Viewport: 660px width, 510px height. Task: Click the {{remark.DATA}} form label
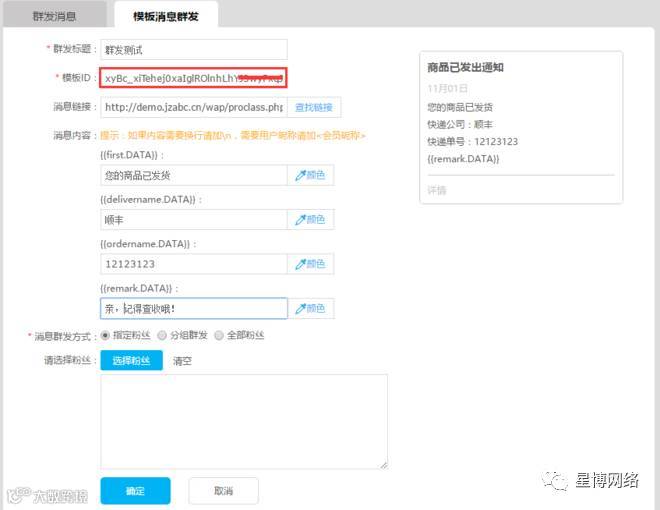[139, 289]
